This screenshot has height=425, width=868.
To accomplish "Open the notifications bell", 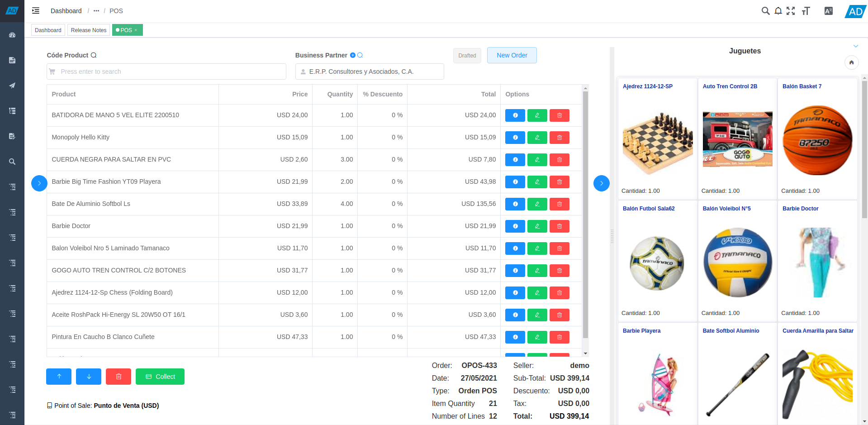I will (x=778, y=11).
